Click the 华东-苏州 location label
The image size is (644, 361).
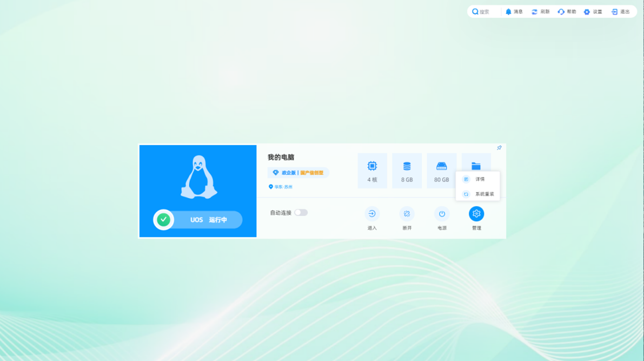point(281,187)
